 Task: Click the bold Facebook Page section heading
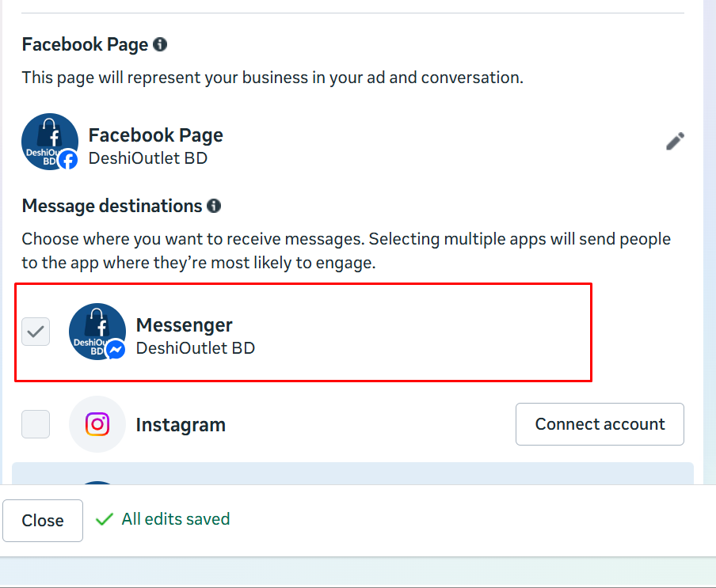[x=85, y=44]
